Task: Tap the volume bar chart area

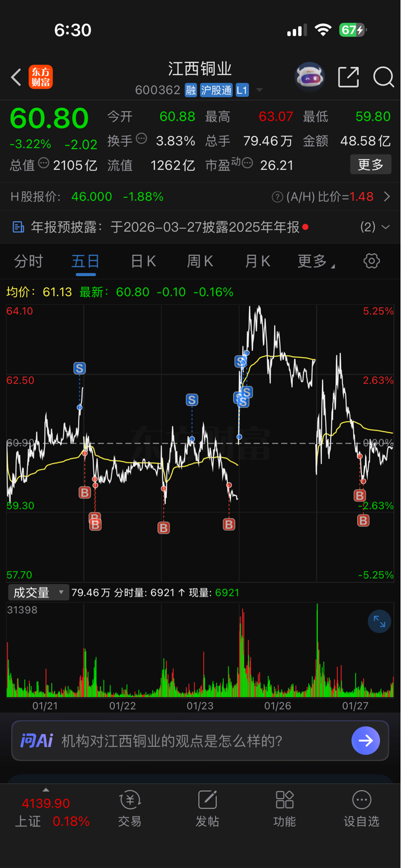Action: pos(200,650)
